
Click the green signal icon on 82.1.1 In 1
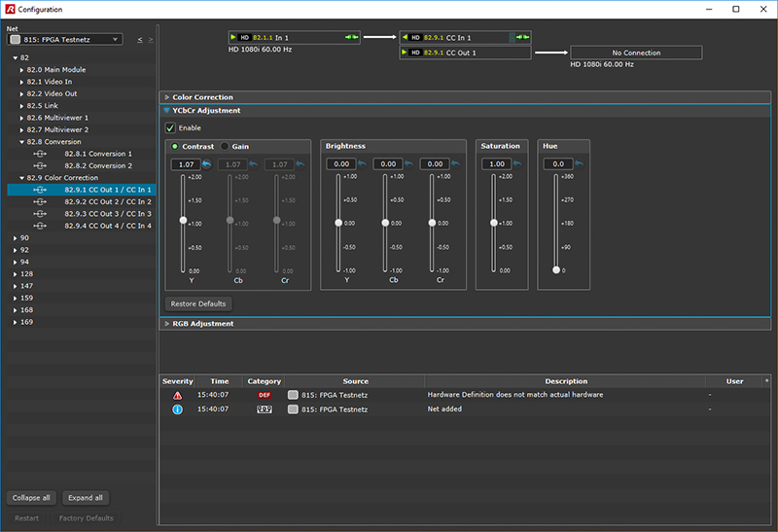coord(352,37)
